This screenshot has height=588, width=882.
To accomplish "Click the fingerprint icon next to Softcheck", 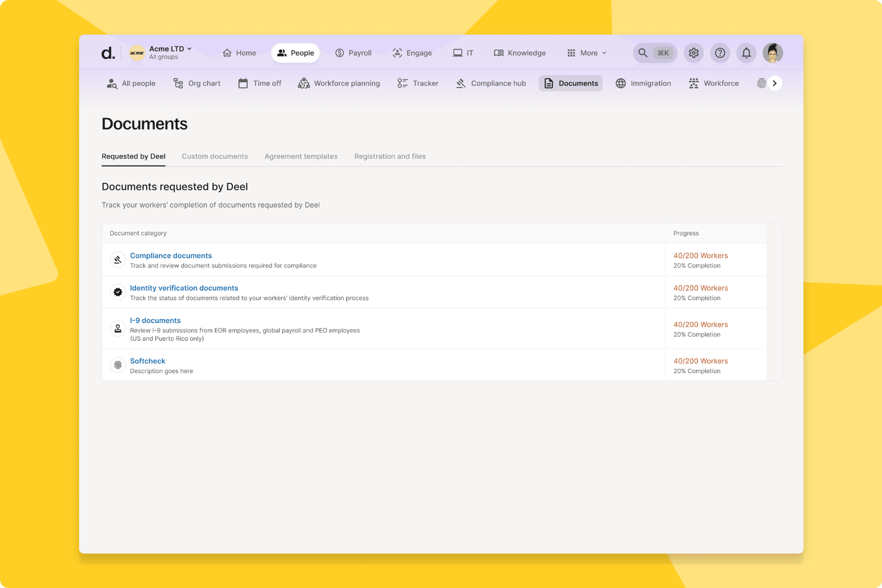I will click(x=117, y=365).
